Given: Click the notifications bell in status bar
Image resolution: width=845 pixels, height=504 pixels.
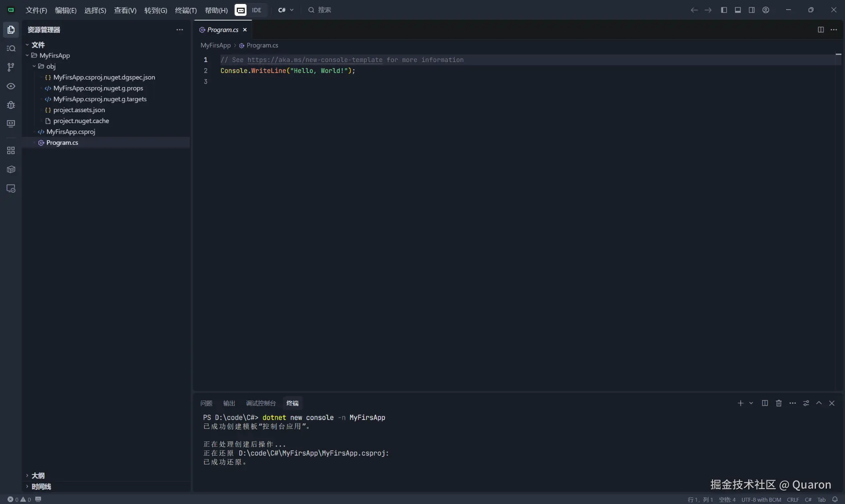Looking at the screenshot, I should tap(835, 500).
